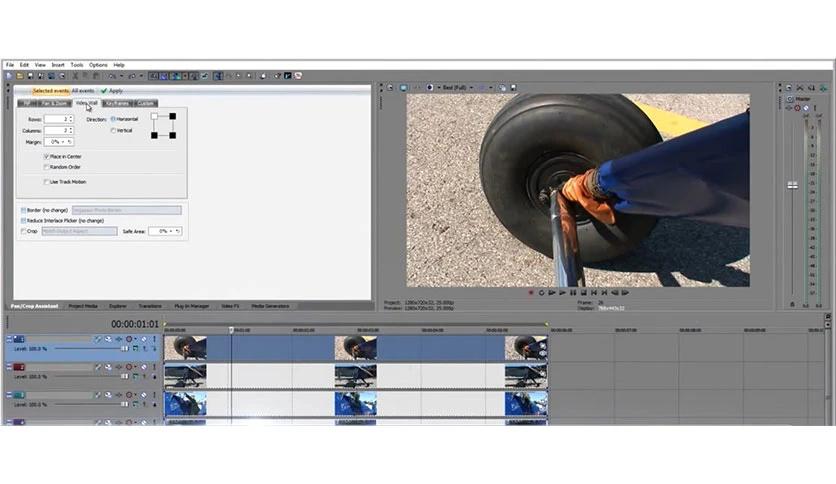Click the New project toolbar icon
Image resolution: width=836 pixels, height=484 pixels.
pyautogui.click(x=9, y=76)
